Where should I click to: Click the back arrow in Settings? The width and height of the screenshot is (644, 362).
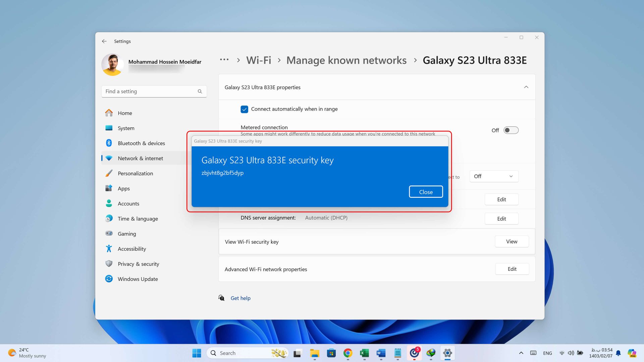click(x=104, y=41)
